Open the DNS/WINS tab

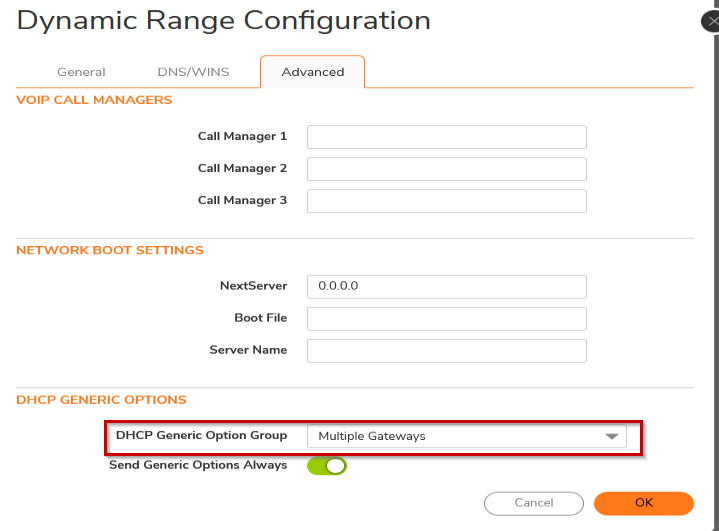click(x=193, y=72)
